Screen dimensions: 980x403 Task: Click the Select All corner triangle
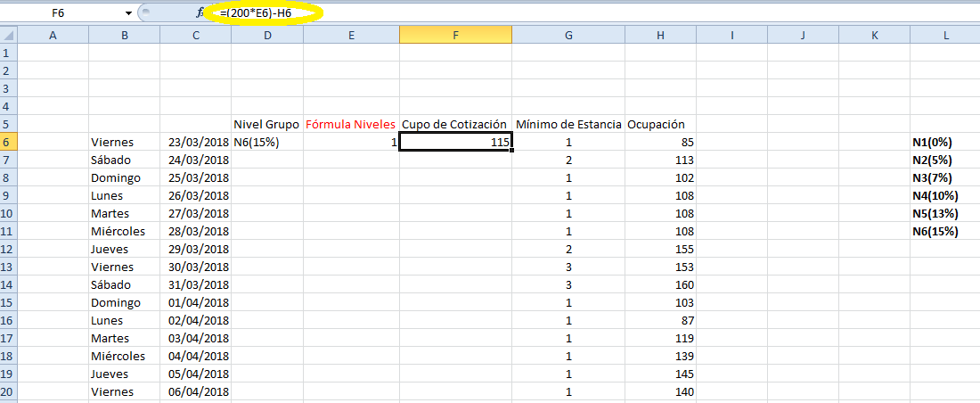tap(8, 35)
